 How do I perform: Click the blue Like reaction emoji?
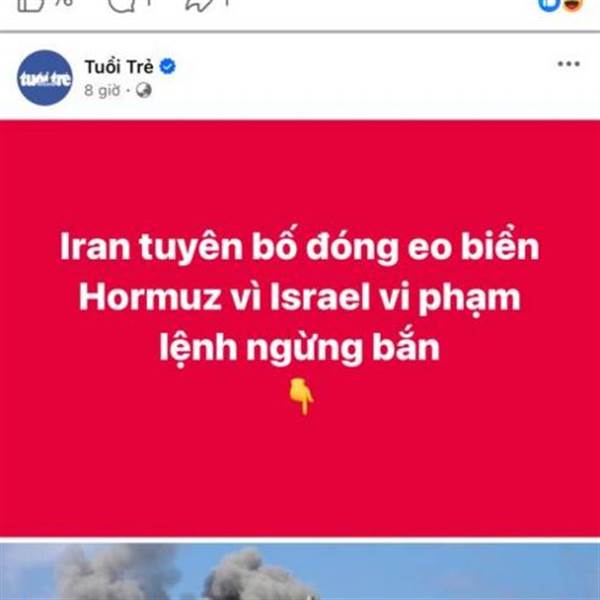pos(549,4)
